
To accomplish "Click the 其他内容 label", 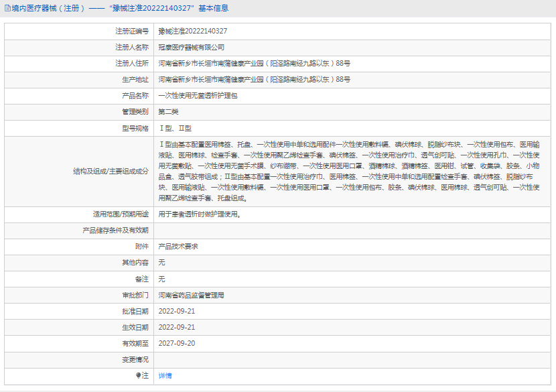I will (x=135, y=263).
